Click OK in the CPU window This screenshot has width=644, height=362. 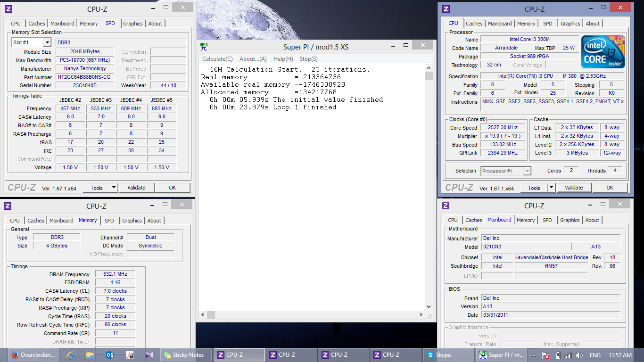pos(610,188)
